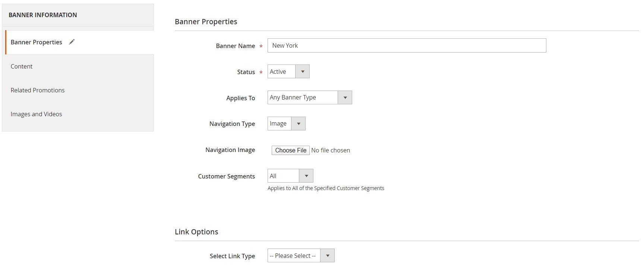Click the 'No file chosen' text
Image resolution: width=644 pixels, height=275 pixels.
pyautogui.click(x=331, y=150)
